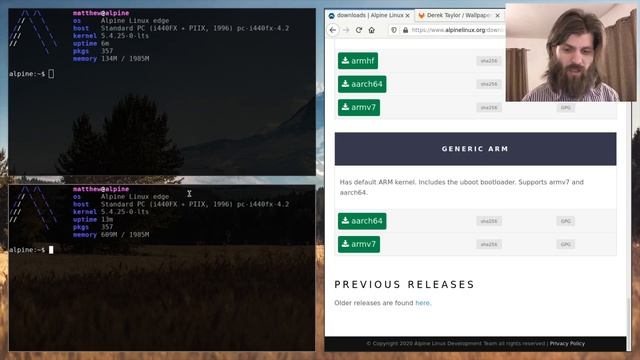Open sha256 for armv7 above Generic ARM

coord(489,108)
